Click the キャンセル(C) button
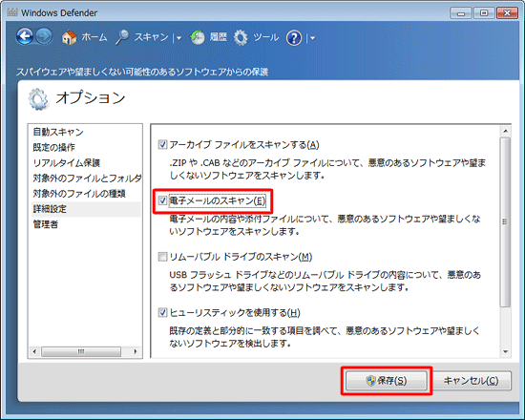The width and height of the screenshot is (525, 420). [x=472, y=381]
